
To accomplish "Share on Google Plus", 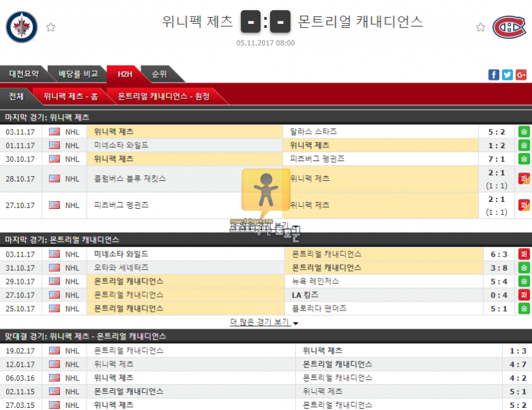I will [521, 74].
